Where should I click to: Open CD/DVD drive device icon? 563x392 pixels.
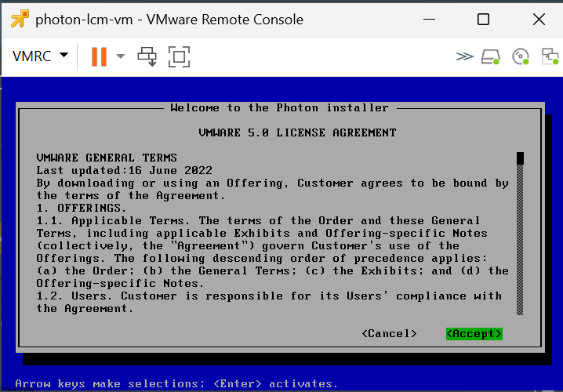coord(521,56)
